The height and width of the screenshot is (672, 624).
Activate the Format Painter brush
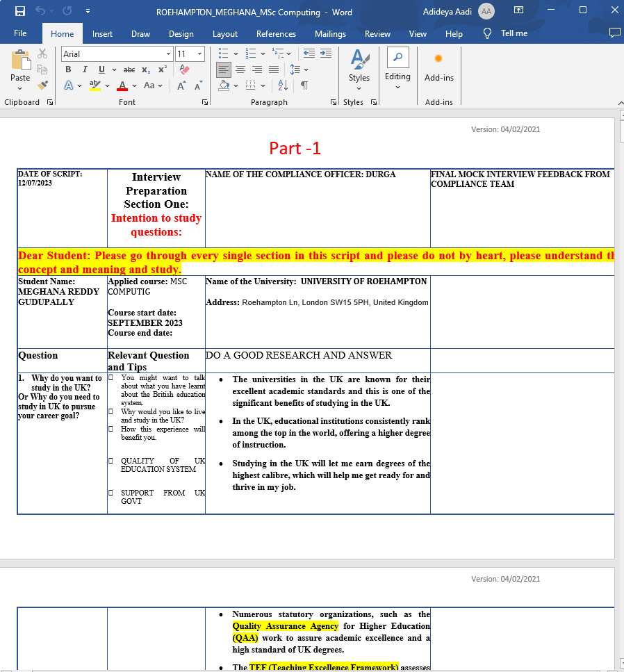coord(42,85)
